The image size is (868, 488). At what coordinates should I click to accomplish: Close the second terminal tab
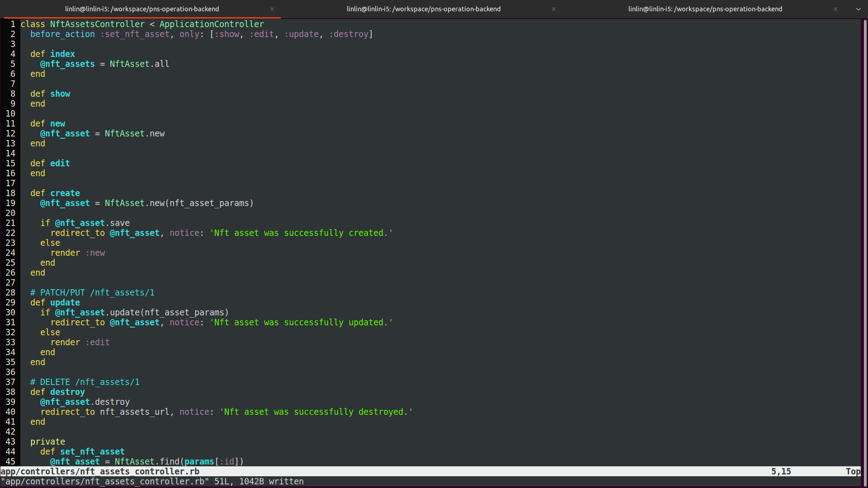(554, 9)
